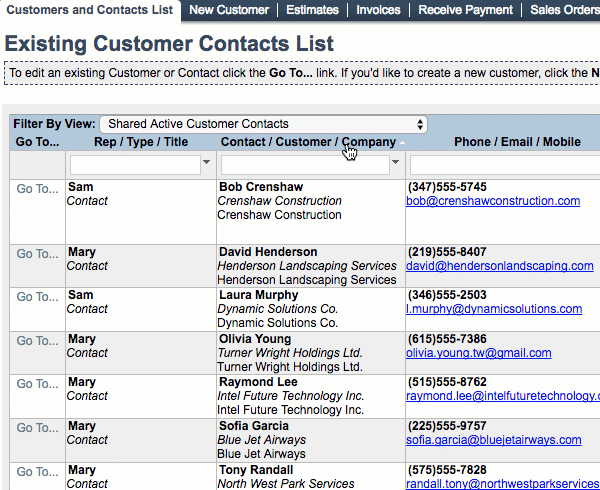Click phone number (225)555-9757
This screenshot has height=490, width=600.
click(447, 426)
